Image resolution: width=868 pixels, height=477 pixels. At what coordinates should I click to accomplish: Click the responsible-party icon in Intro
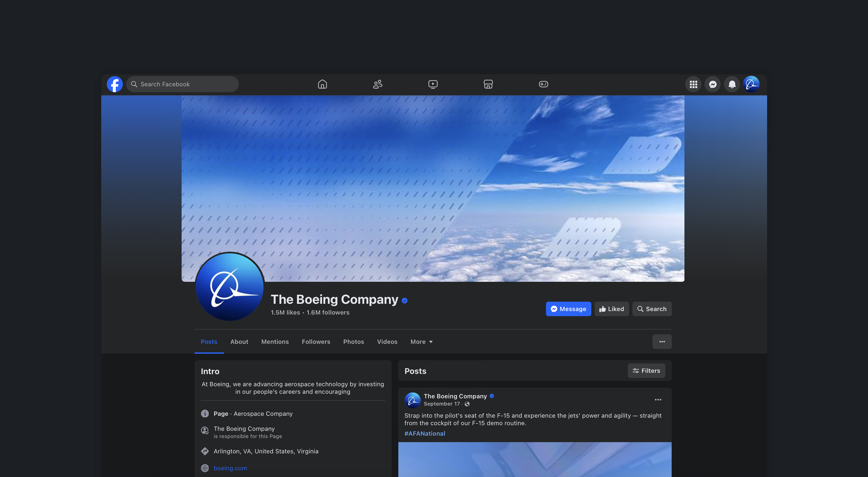point(205,430)
